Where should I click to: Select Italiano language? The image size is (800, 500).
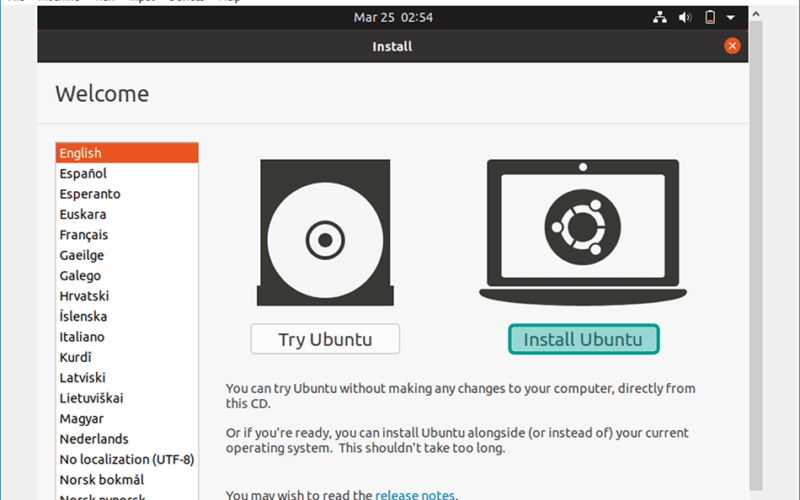[x=127, y=337]
